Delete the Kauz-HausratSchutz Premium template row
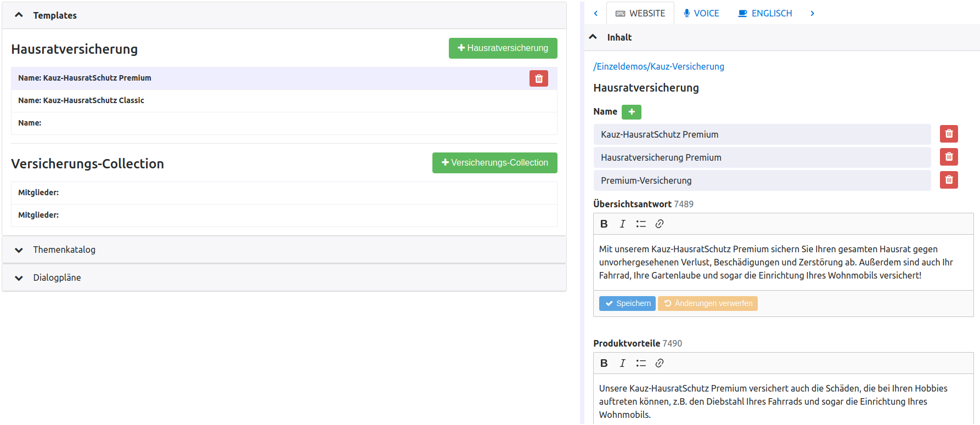This screenshot has width=980, height=425. (x=538, y=78)
